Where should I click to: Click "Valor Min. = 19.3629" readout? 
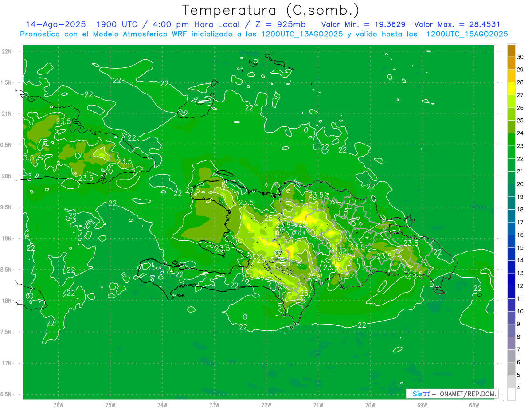(363, 24)
